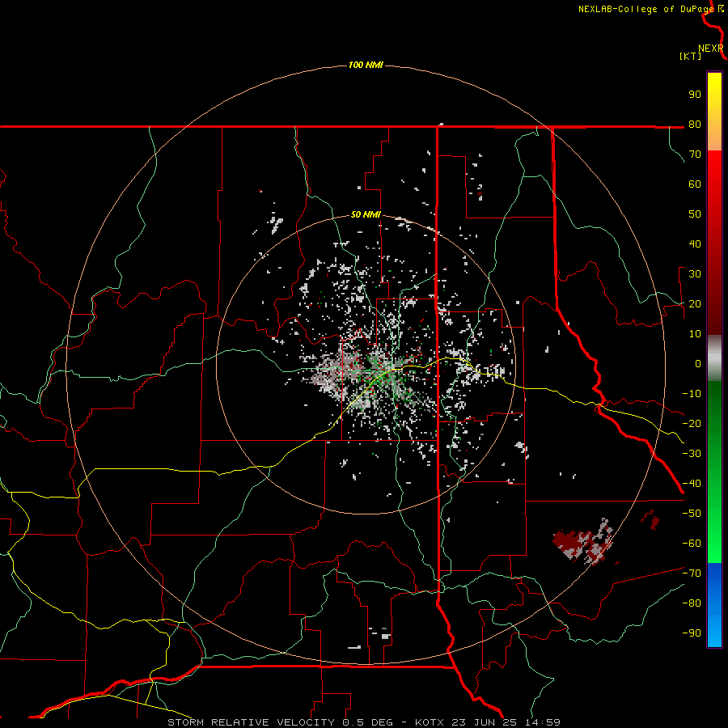Select the positive 30 scale label

[x=695, y=274]
